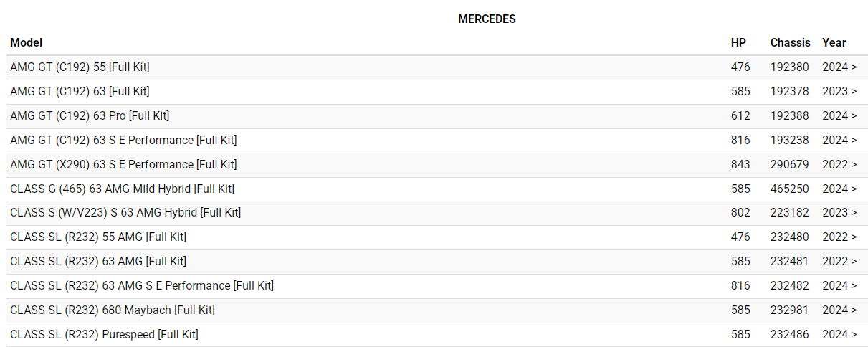Click the HP column header

tap(738, 43)
